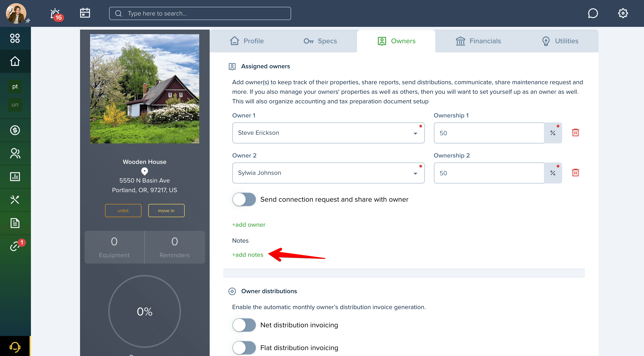
Task: Delete Owner 2 with trash icon
Action: click(x=576, y=173)
